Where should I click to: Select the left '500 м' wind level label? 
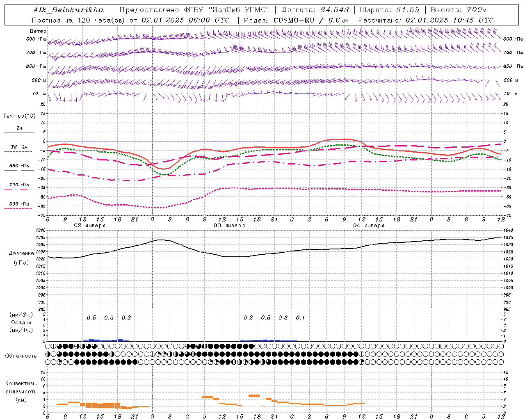(x=39, y=80)
